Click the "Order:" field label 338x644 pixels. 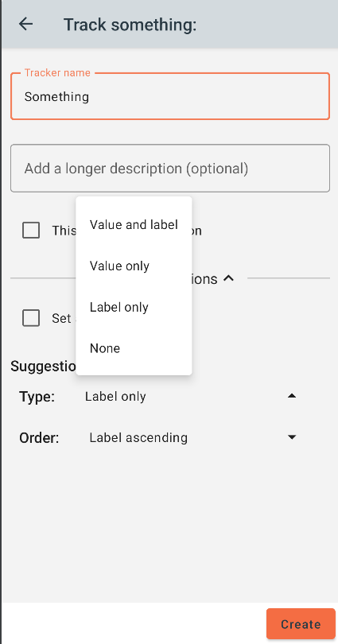coord(40,438)
